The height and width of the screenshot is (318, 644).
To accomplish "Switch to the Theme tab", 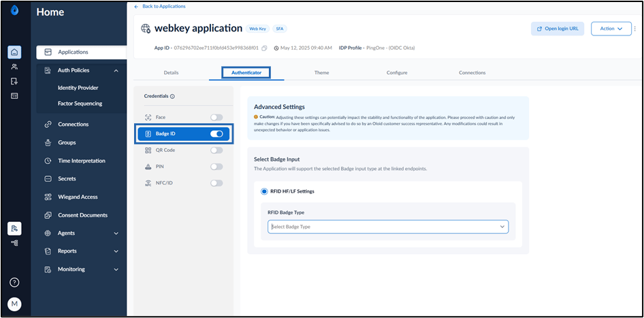I will point(321,73).
